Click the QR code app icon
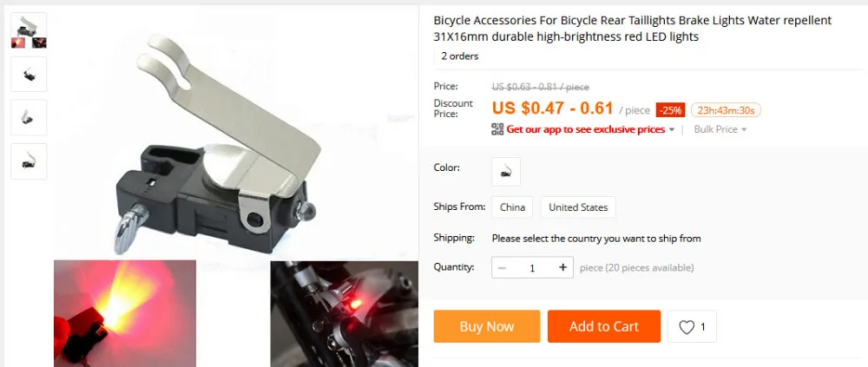The height and width of the screenshot is (367, 868). 497,129
